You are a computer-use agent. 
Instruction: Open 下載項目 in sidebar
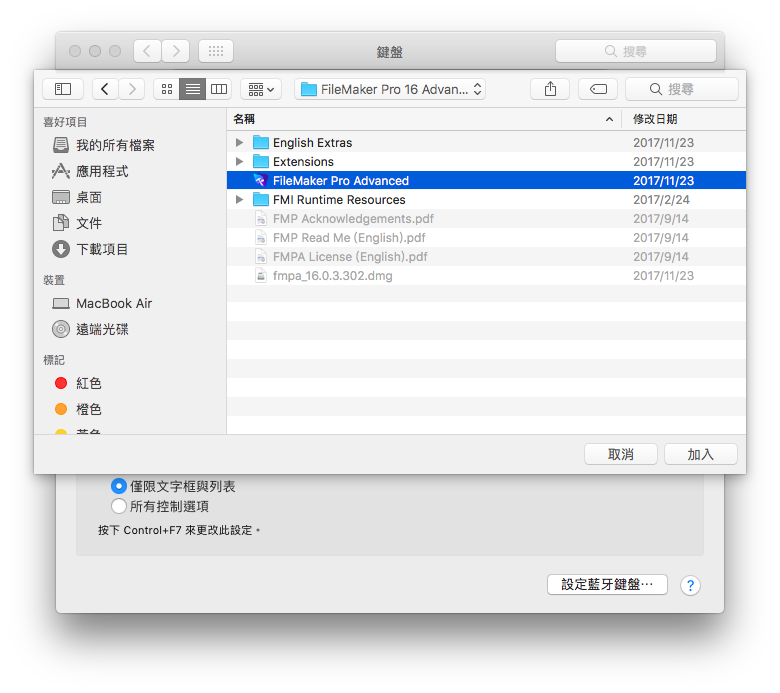[x=90, y=249]
